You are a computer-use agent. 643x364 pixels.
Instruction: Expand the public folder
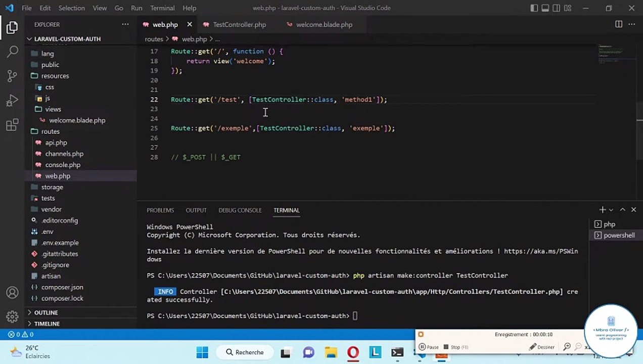pos(81,65)
